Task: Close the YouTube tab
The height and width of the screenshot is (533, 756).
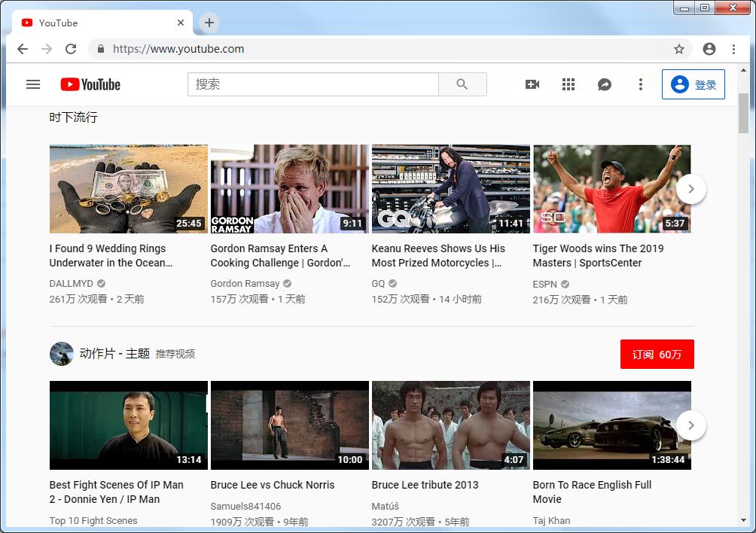Action: pos(181,23)
